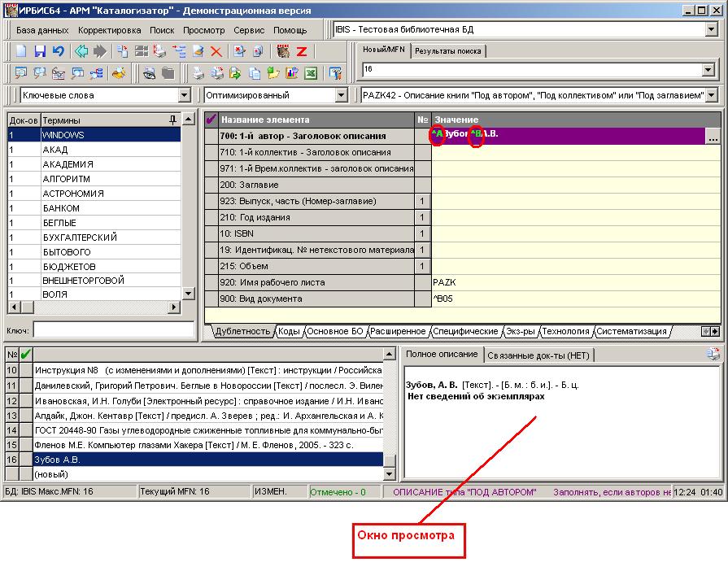This screenshot has height=584, width=728.
Task: Click the search tree magnifier icon
Action: click(x=96, y=73)
